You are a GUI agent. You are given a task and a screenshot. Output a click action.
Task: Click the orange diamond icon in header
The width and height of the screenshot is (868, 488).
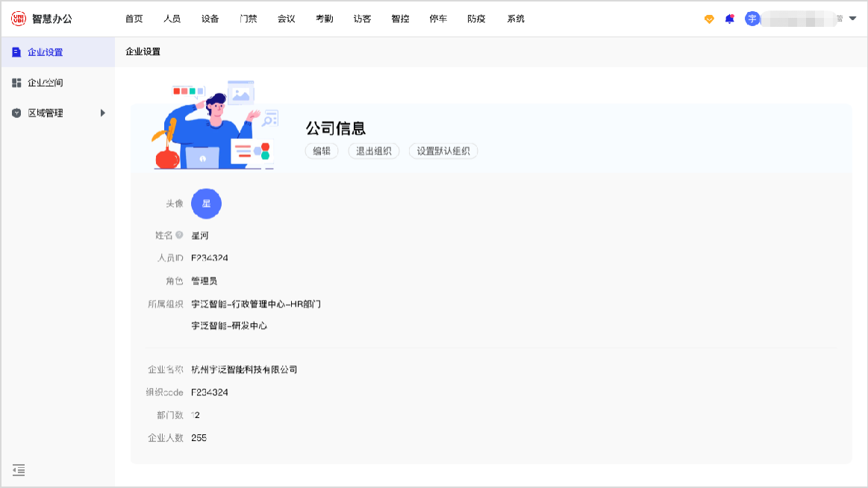(709, 19)
